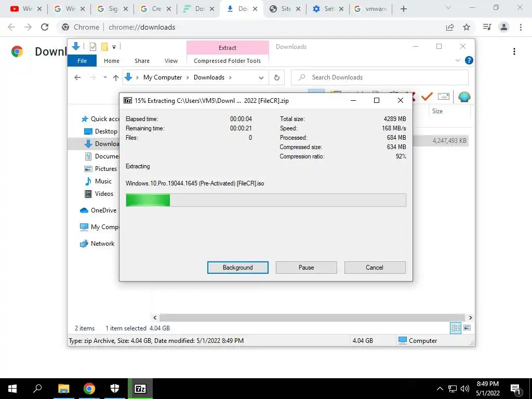Viewport: 532px width, 399px height.
Task: Click horizontal scrollbar right arrow
Action: point(470,317)
